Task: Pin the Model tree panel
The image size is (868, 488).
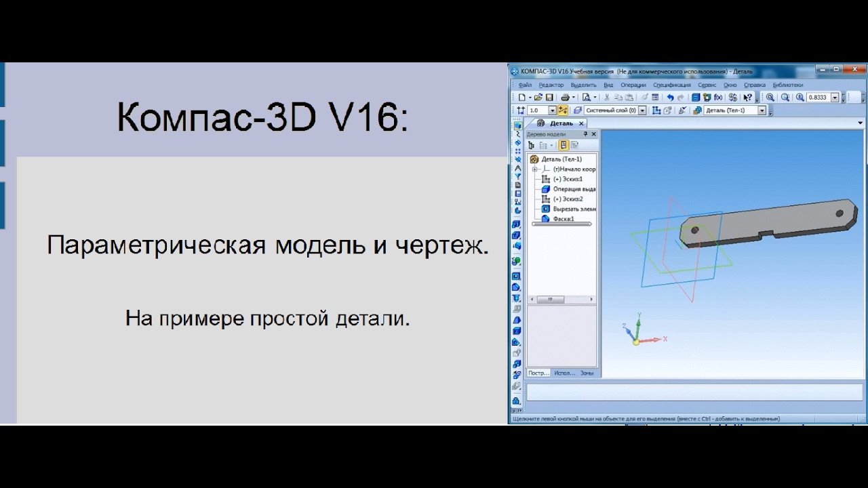Action: point(586,134)
